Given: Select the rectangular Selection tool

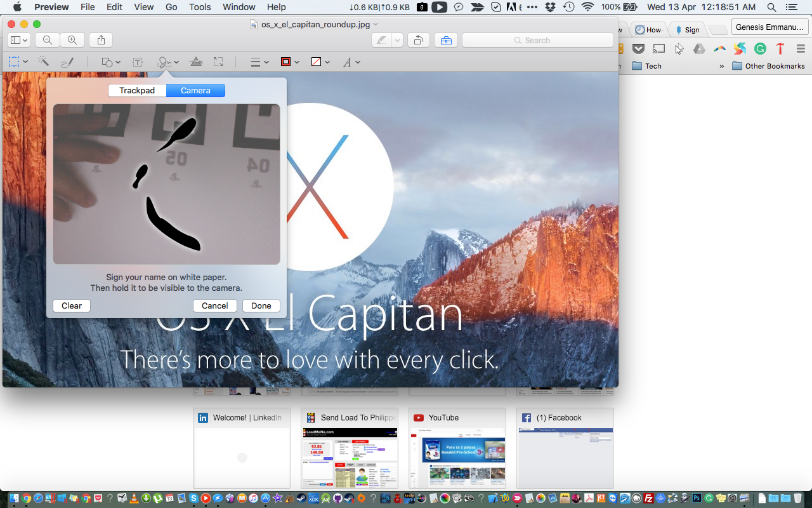Looking at the screenshot, I should click(x=14, y=62).
